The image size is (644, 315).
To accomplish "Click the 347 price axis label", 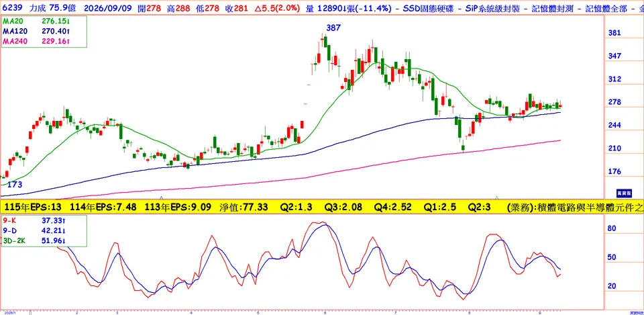I will (614, 56).
